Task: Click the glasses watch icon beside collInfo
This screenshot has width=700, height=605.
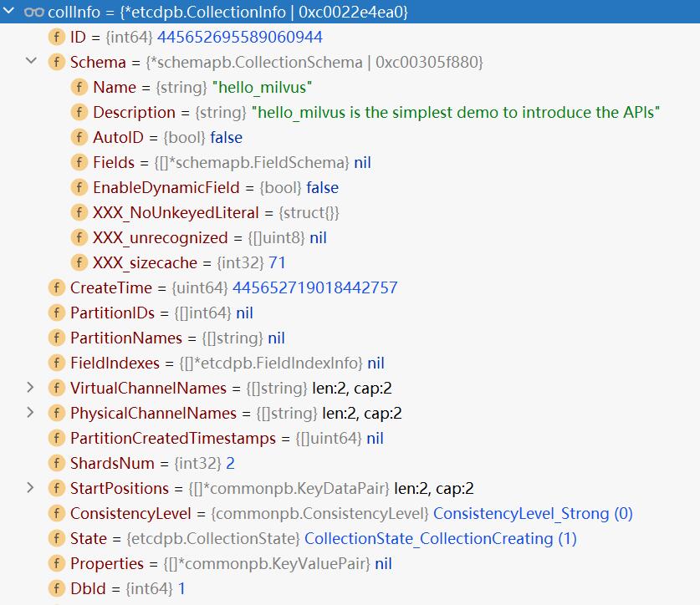Action: click(x=34, y=12)
